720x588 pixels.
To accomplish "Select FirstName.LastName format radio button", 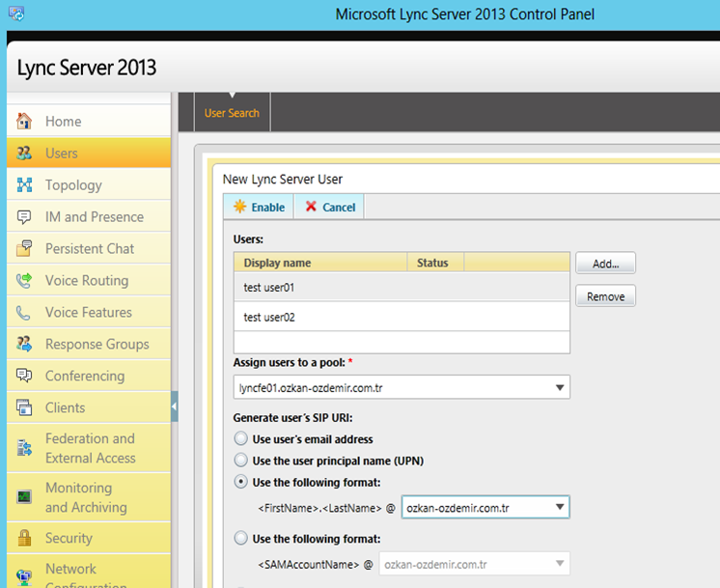I will (240, 482).
